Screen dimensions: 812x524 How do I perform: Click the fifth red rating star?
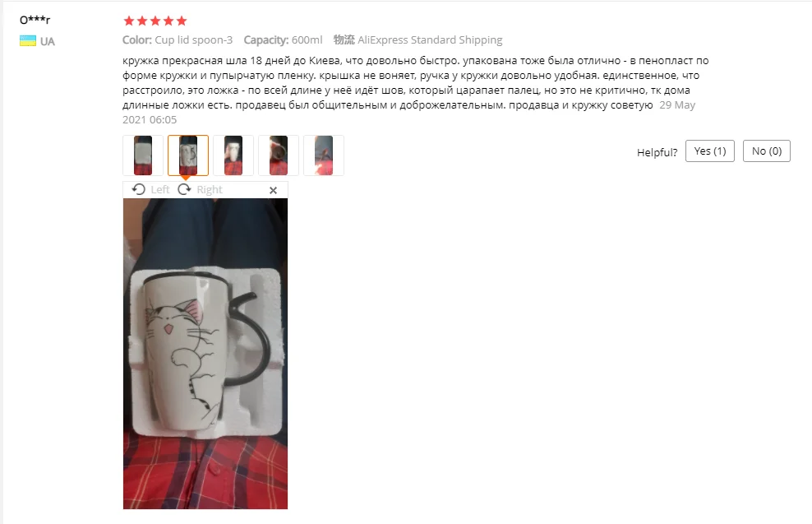[x=182, y=21]
